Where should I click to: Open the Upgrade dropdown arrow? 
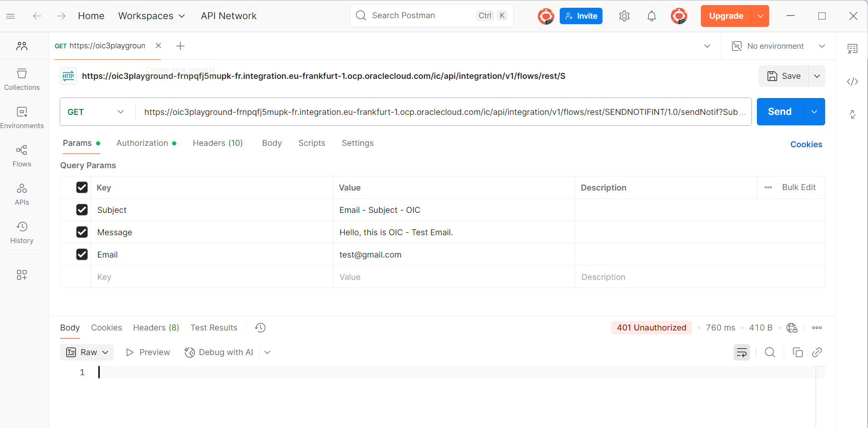tap(761, 16)
